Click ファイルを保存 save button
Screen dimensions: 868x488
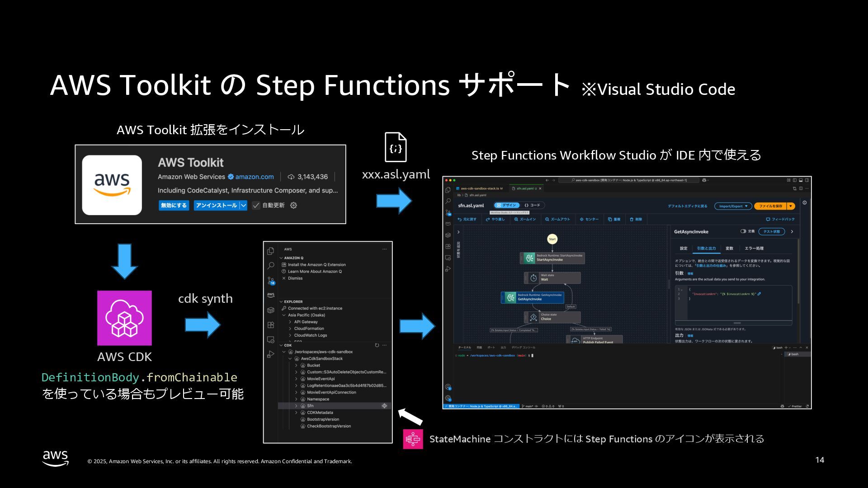tap(770, 206)
